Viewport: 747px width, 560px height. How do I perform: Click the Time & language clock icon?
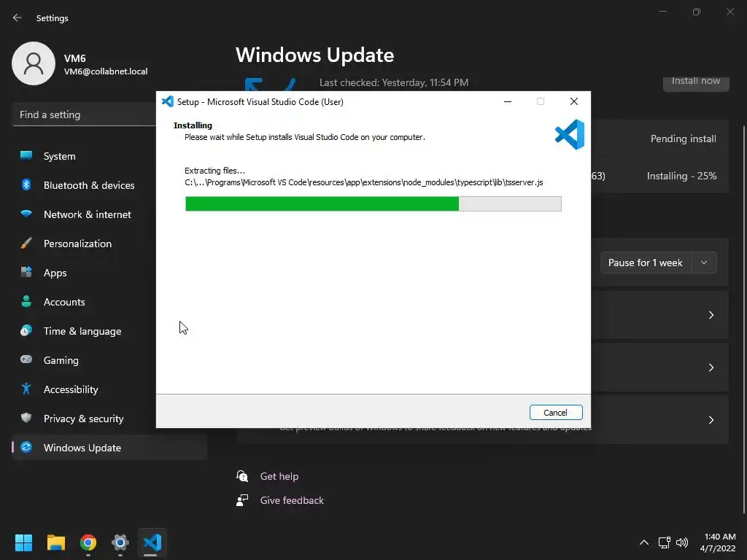click(26, 330)
